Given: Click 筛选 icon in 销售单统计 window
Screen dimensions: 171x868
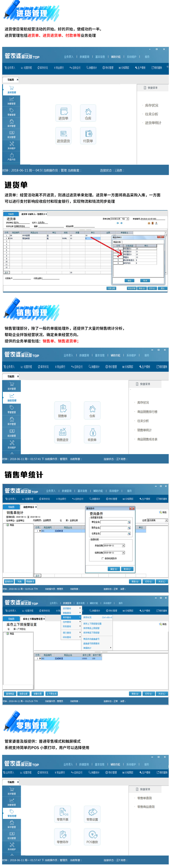Looking at the screenshot, I should pos(163,512).
